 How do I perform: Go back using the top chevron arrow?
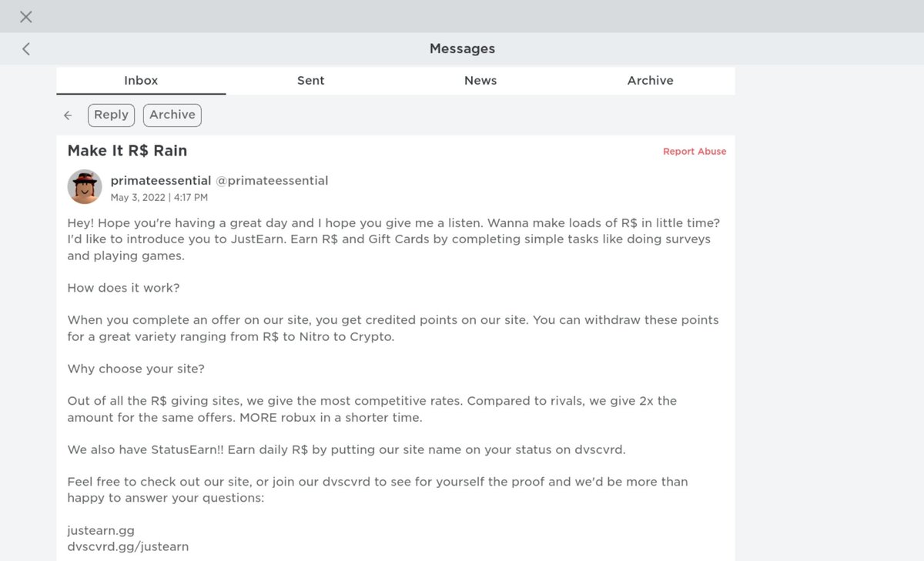[x=25, y=49]
